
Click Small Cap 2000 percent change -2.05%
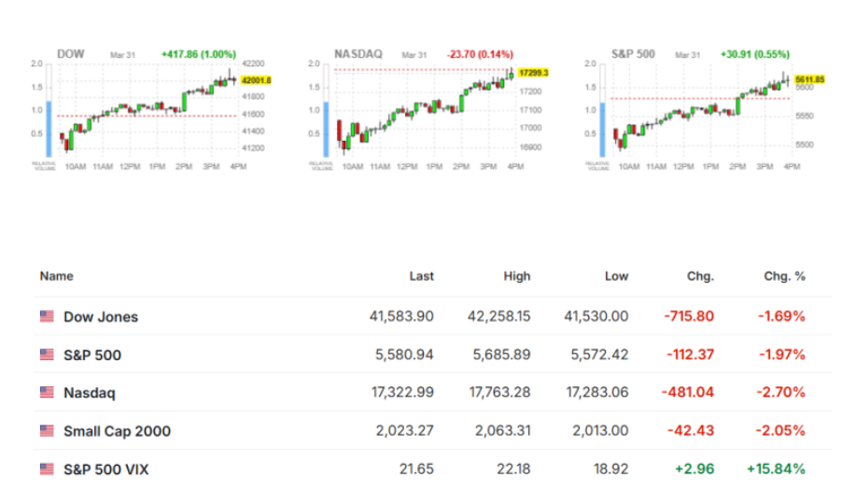coord(780,431)
